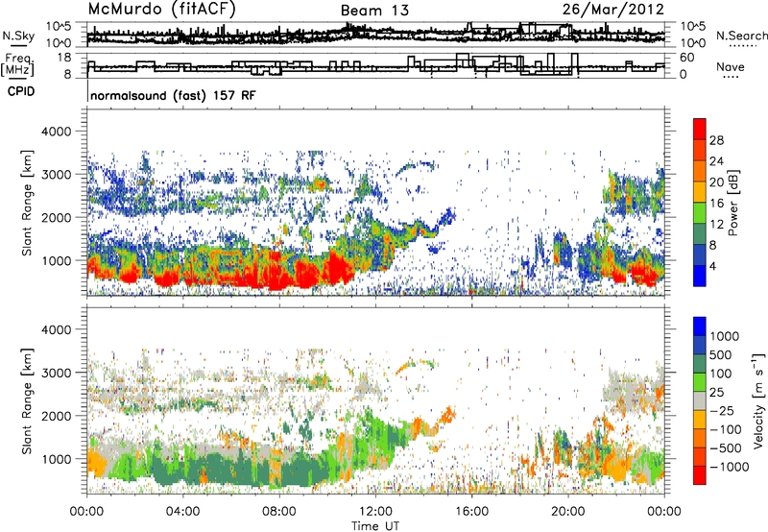Image resolution: width=768 pixels, height=532 pixels.
Task: Click the Freq. [MHz] axis label
Action: point(18,65)
